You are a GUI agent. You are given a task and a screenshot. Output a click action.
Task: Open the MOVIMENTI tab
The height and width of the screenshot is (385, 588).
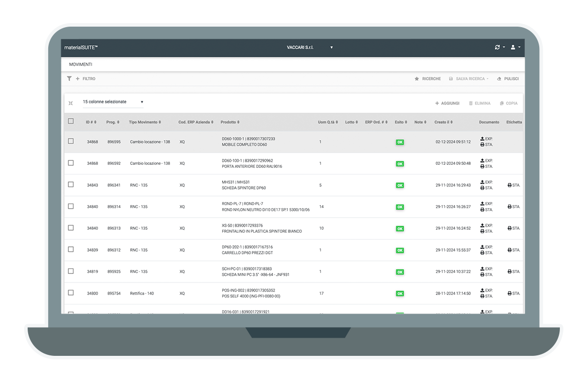[x=80, y=64]
